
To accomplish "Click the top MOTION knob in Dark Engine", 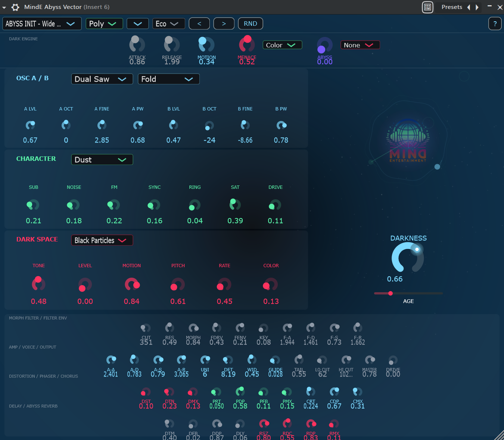I will click(206, 44).
